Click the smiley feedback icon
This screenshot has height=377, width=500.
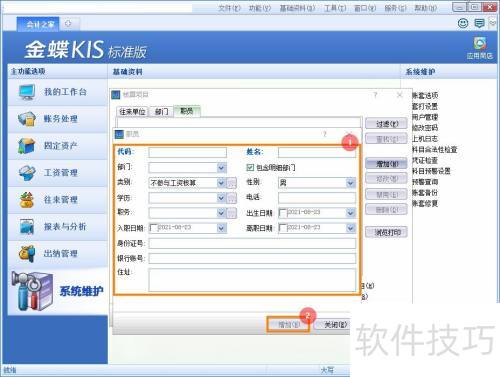point(463,23)
